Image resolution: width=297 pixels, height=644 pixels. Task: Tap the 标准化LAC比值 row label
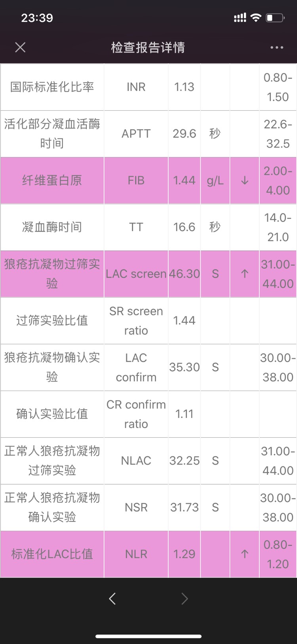click(52, 554)
